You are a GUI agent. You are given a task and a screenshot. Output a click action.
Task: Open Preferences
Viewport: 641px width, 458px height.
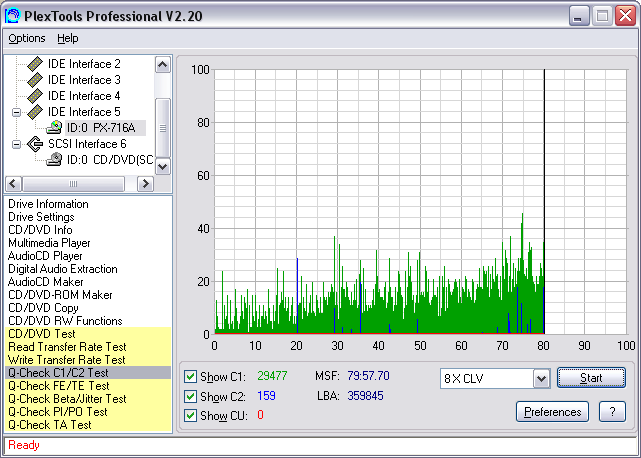point(552,412)
